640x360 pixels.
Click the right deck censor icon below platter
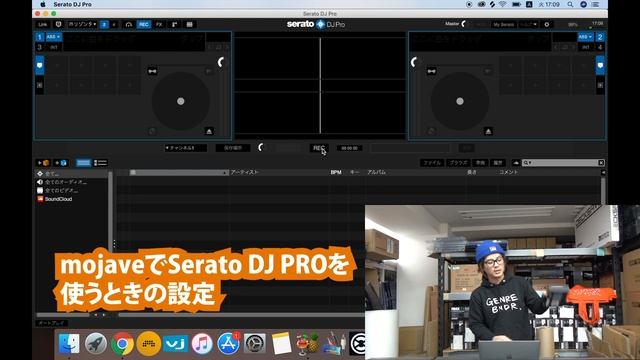pos(431,131)
